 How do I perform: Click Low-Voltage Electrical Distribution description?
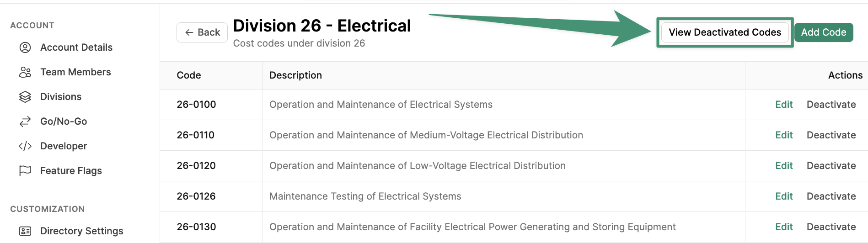(418, 166)
